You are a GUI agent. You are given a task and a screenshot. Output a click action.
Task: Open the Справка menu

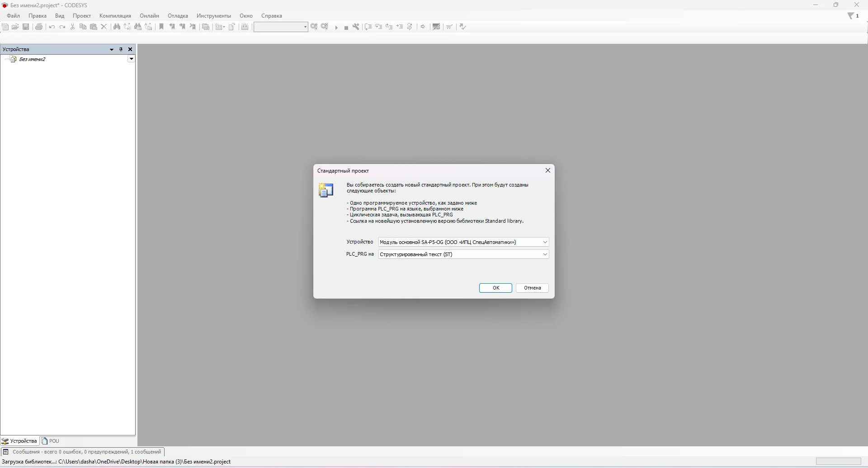point(272,16)
